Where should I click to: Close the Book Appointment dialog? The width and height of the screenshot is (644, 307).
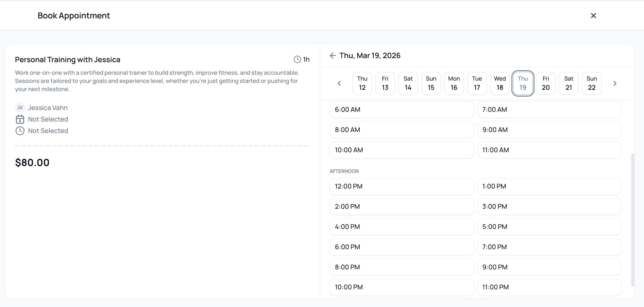pyautogui.click(x=593, y=16)
